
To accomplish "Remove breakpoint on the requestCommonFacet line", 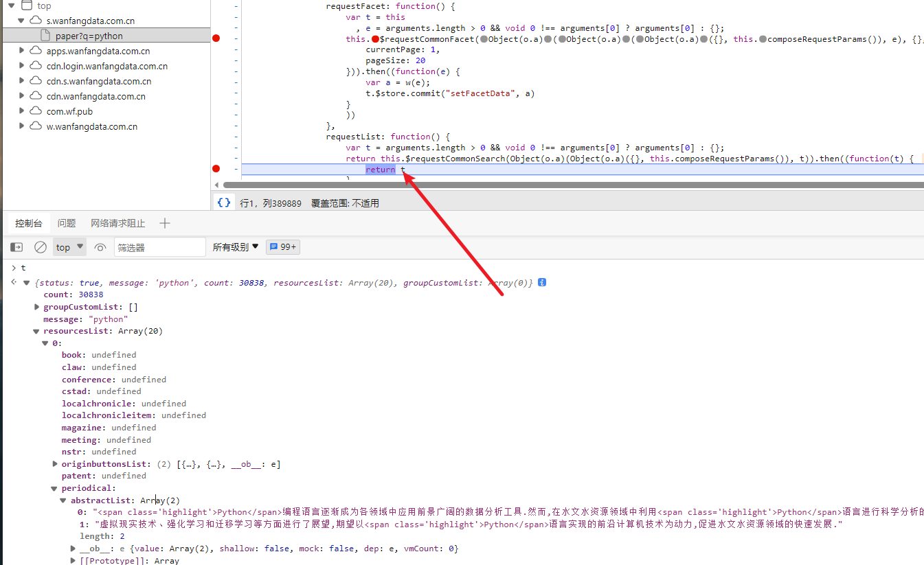I will [216, 38].
